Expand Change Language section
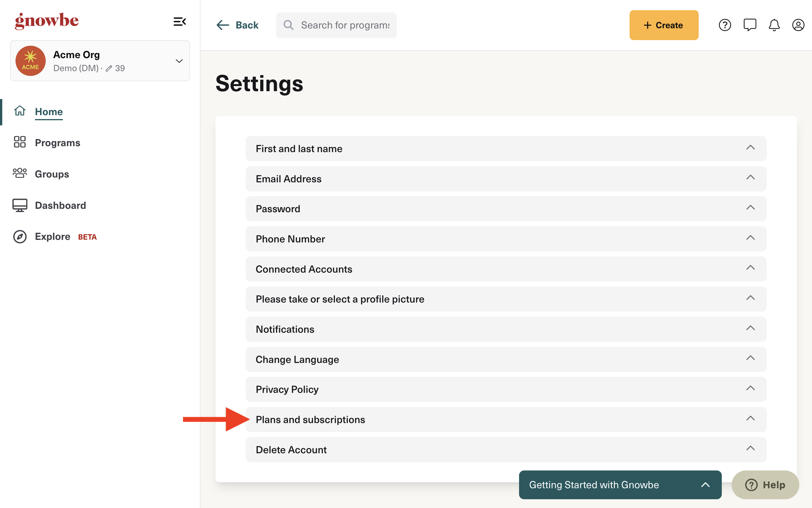This screenshot has width=812, height=508. coord(506,360)
